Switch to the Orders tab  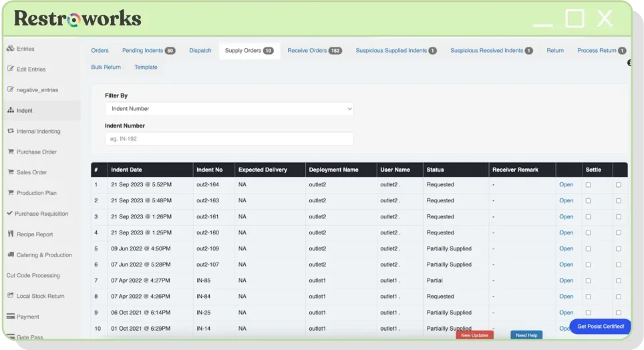[x=100, y=51]
